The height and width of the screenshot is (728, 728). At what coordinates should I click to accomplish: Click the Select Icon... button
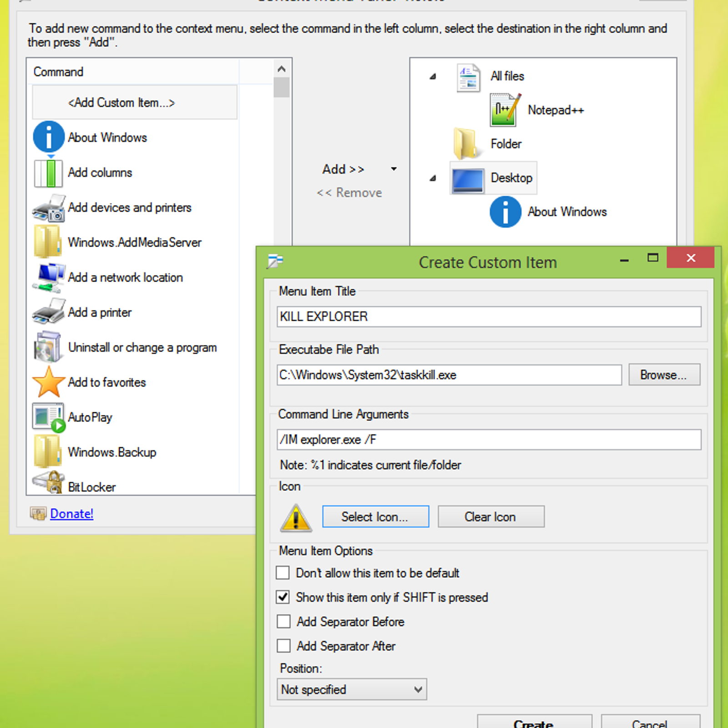(x=375, y=517)
